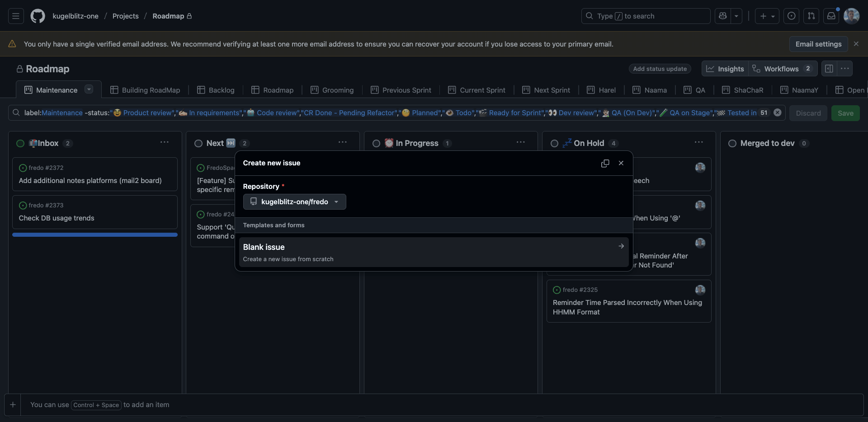Open project Insights
This screenshot has width=868, height=422.
[725, 69]
